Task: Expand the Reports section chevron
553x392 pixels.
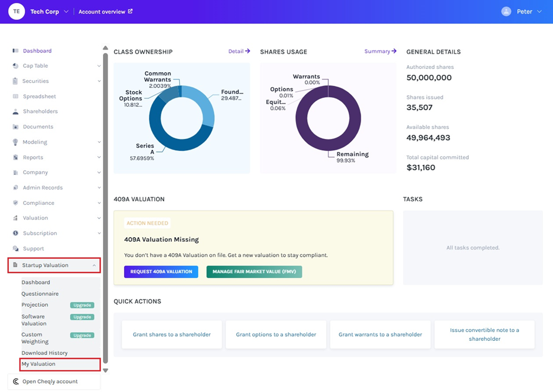Action: point(99,158)
